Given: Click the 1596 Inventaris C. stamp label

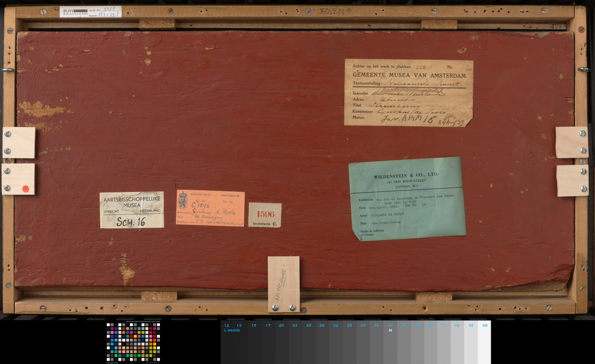Looking at the screenshot, I should coord(265,215).
